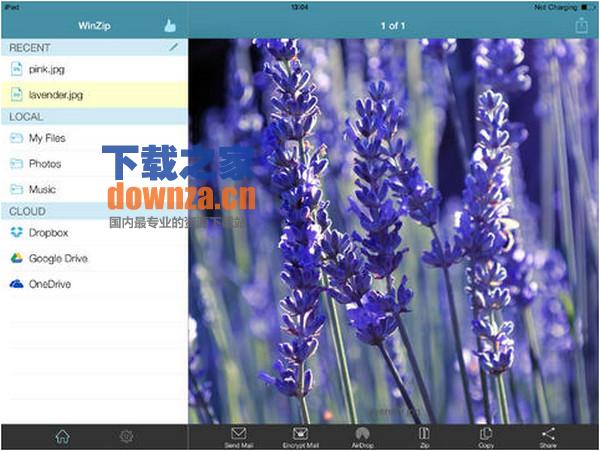The image size is (600, 451).
Task: Open the share export icon top right
Action: click(581, 26)
